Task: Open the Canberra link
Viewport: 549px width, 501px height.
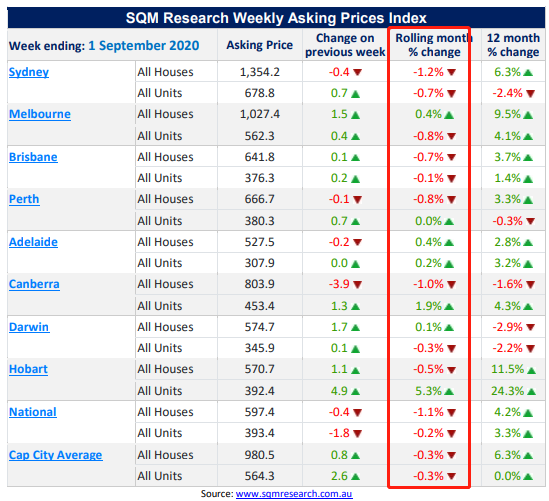Action: pos(34,284)
